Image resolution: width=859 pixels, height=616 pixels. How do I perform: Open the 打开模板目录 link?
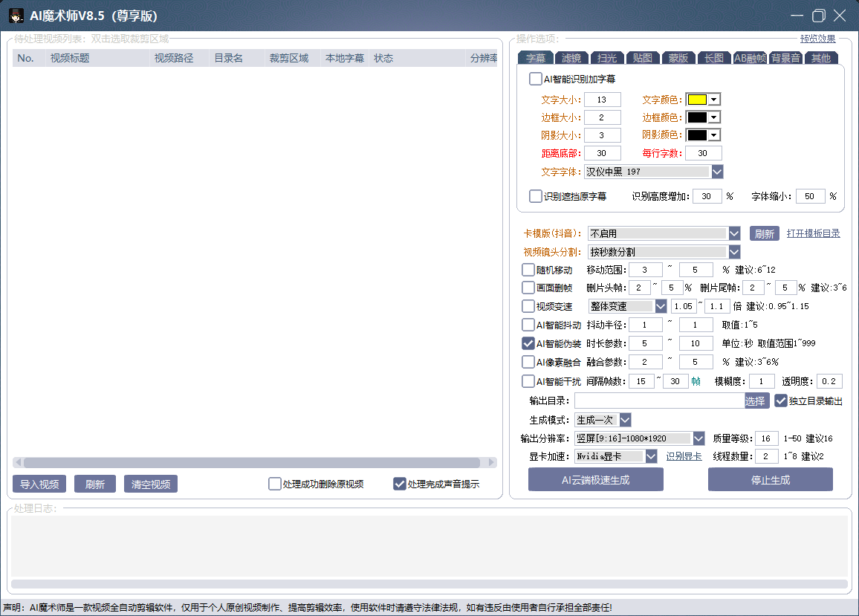pyautogui.click(x=813, y=233)
